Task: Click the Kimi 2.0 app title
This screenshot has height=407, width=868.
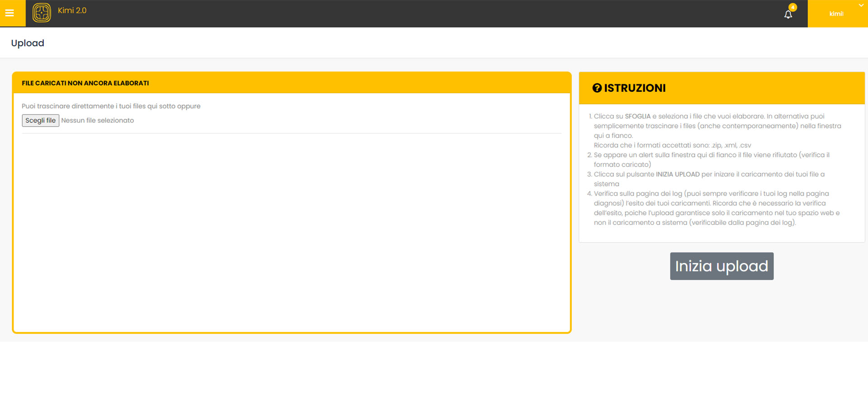Action: click(72, 10)
